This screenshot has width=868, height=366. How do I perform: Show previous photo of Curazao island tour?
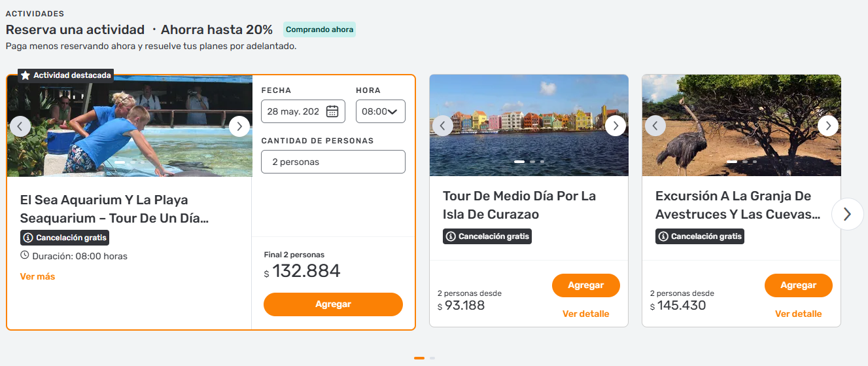[443, 126]
